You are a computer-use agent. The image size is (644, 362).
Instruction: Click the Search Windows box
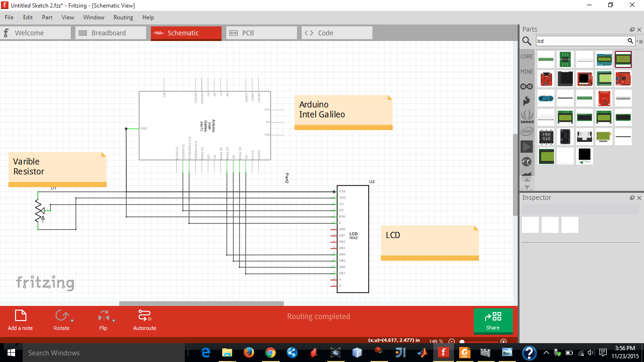pyautogui.click(x=104, y=353)
